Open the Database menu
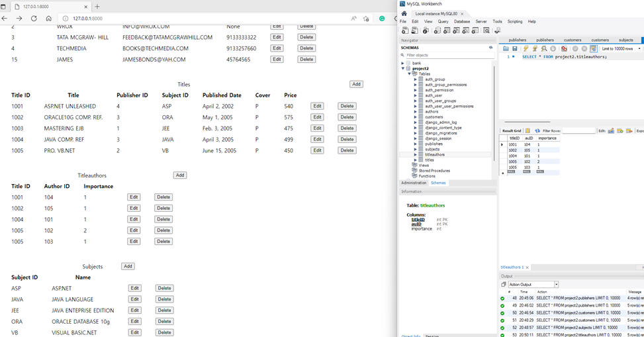The image size is (644, 337). click(x=462, y=21)
